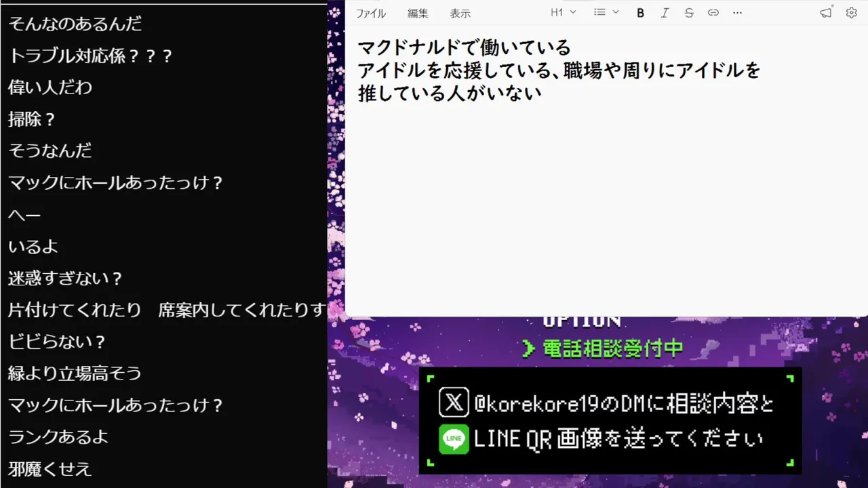
Task: Click the green LINE logo icon
Action: 454,439
